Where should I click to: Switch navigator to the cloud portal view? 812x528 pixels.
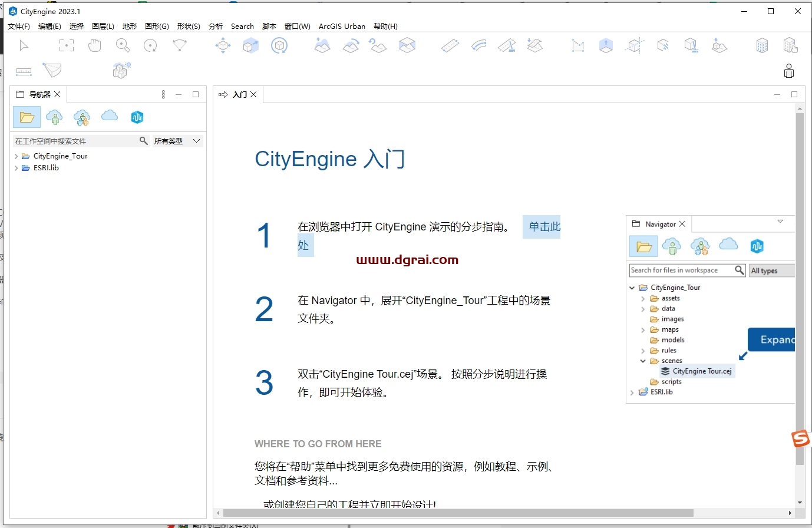coord(110,116)
